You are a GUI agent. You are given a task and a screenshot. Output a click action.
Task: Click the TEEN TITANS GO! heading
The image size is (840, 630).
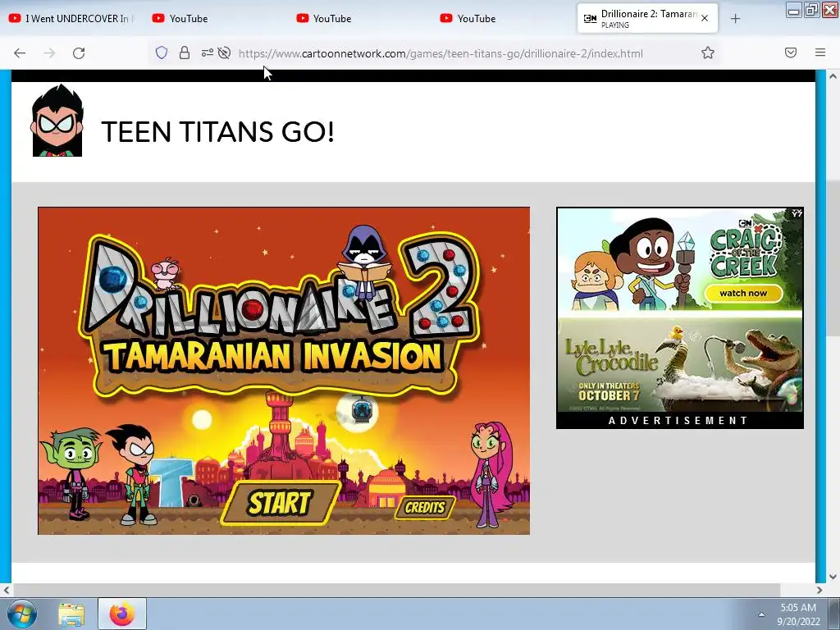217,132
